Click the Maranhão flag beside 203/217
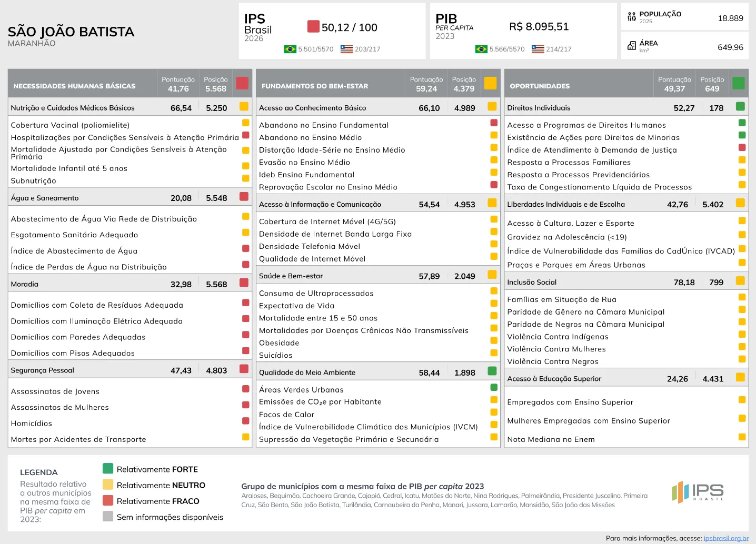Image resolution: width=756 pixels, height=544 pixels. click(x=346, y=49)
